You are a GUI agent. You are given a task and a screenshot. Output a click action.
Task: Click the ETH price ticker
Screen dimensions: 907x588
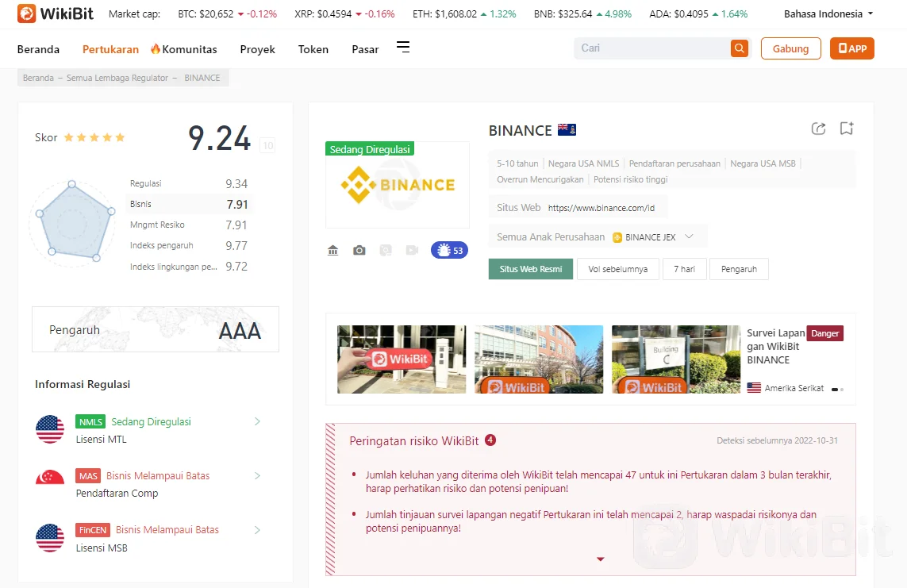coord(464,13)
